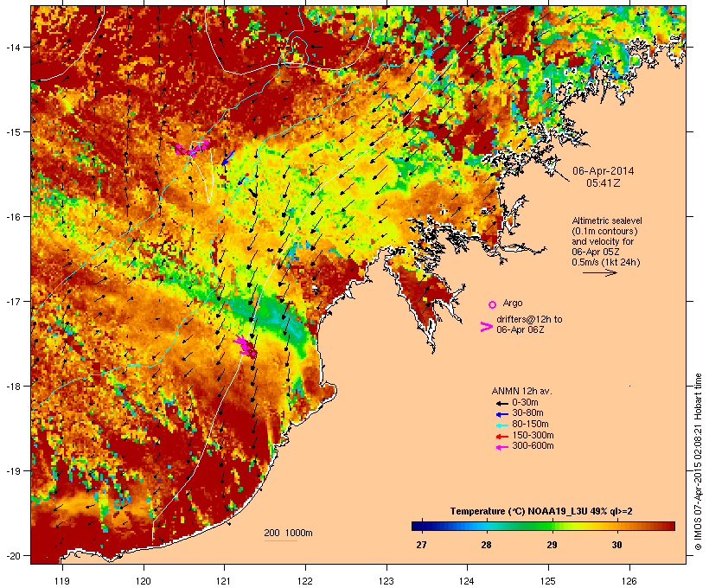Image resolution: width=709 pixels, height=588 pixels.
Task: Click the longitude label 125
Action: coord(548,581)
